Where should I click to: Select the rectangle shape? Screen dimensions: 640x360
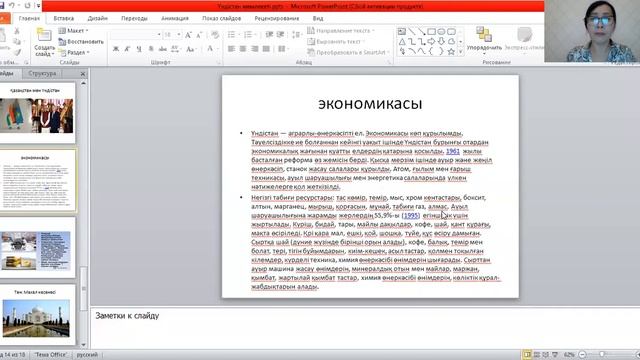(431, 31)
